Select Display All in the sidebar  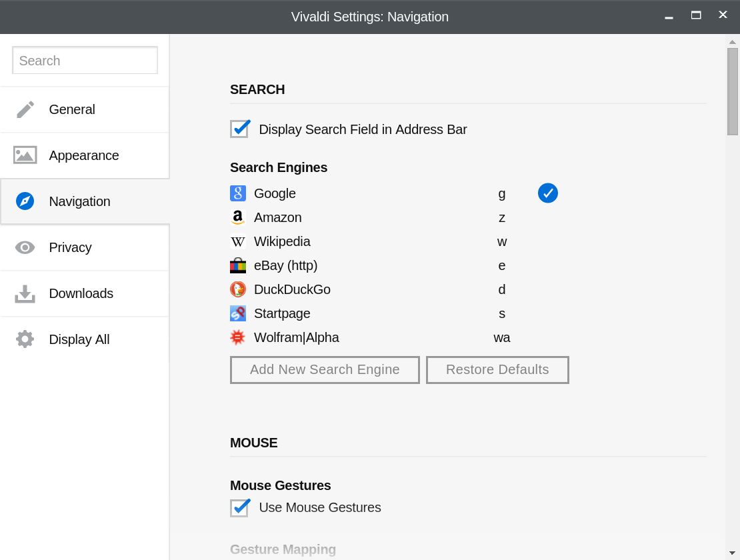[79, 339]
